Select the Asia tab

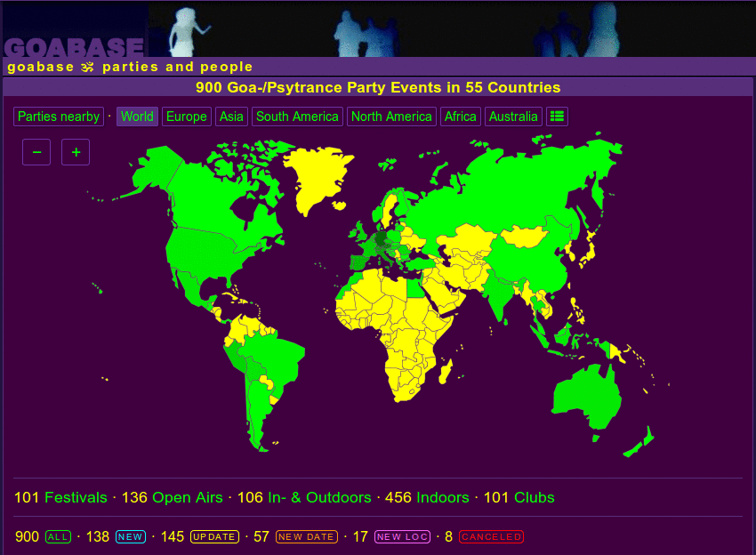pos(231,117)
